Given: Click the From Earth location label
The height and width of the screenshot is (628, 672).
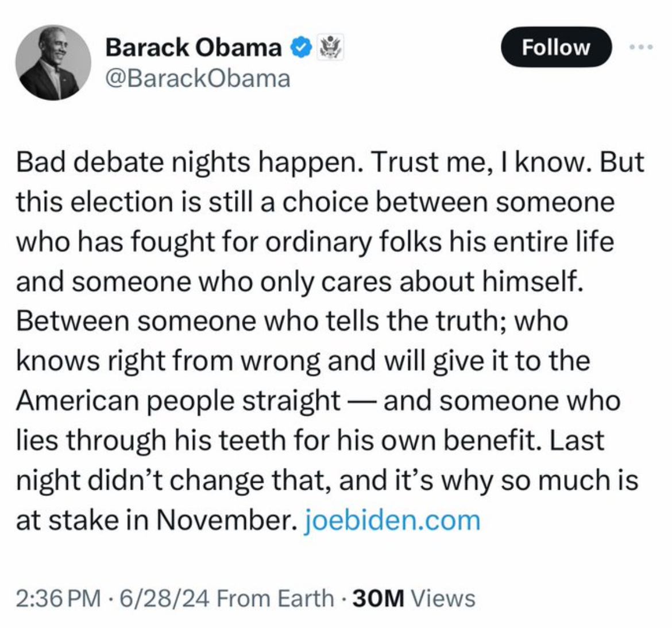Looking at the screenshot, I should tap(276, 599).
